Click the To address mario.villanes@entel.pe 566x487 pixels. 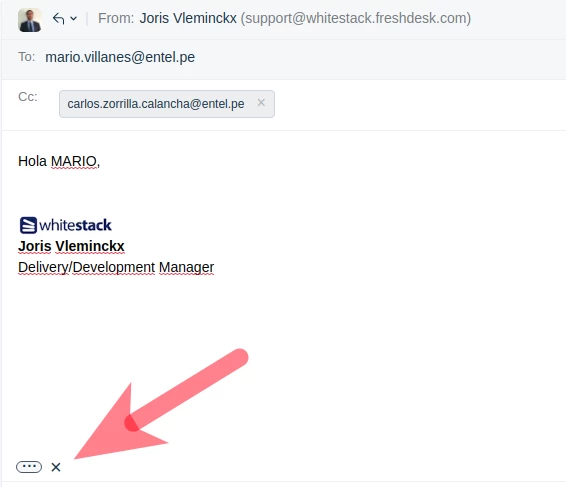pyautogui.click(x=120, y=57)
